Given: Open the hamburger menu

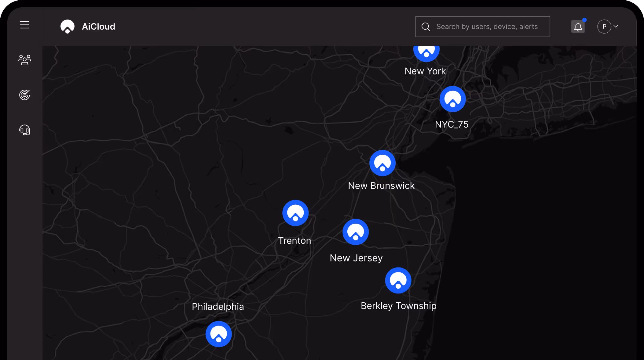Looking at the screenshot, I should [x=24, y=25].
